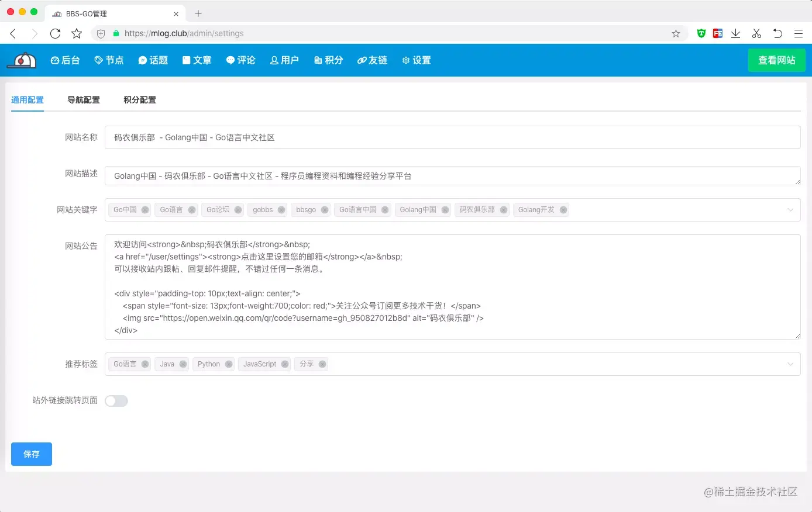The image size is (812, 512).
Task: Select the 通用配置 tab
Action: click(27, 100)
